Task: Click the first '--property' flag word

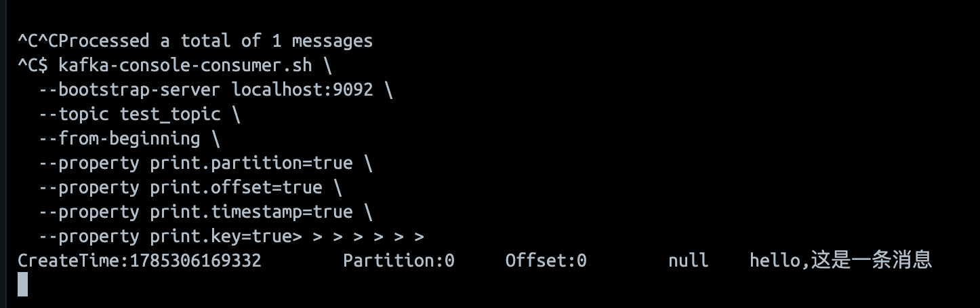Action: tap(89, 163)
